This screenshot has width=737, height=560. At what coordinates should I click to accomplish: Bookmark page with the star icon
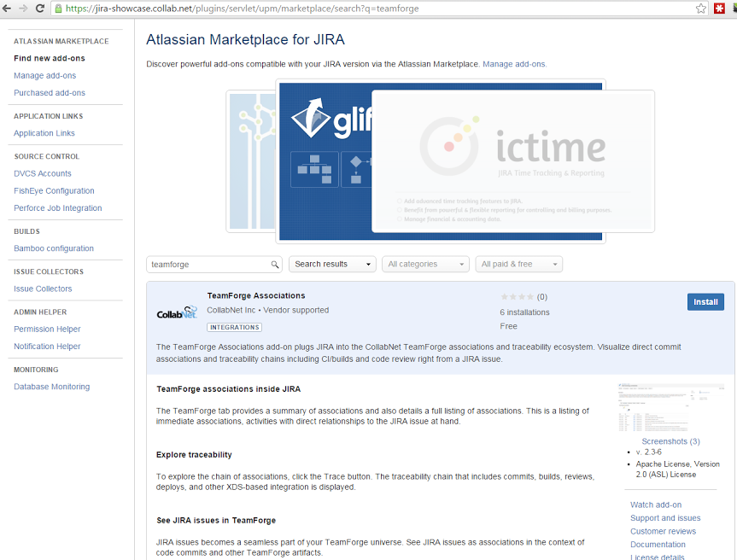pos(701,8)
